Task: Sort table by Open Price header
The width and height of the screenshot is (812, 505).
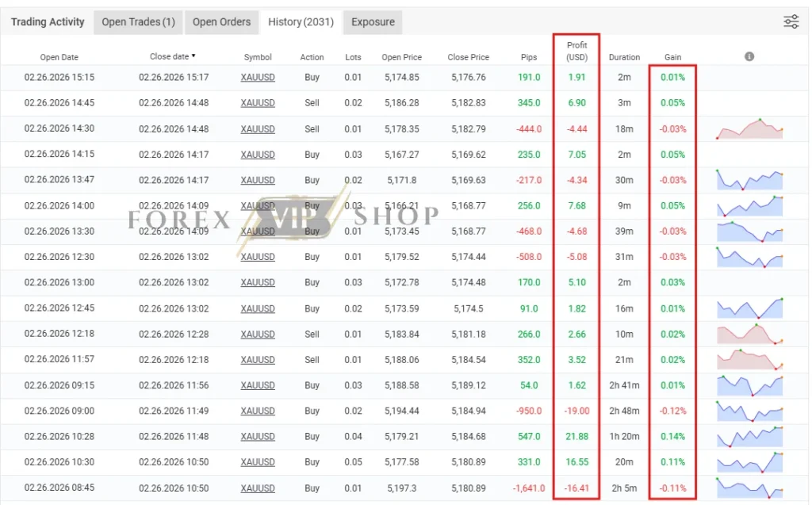Action: pos(402,57)
